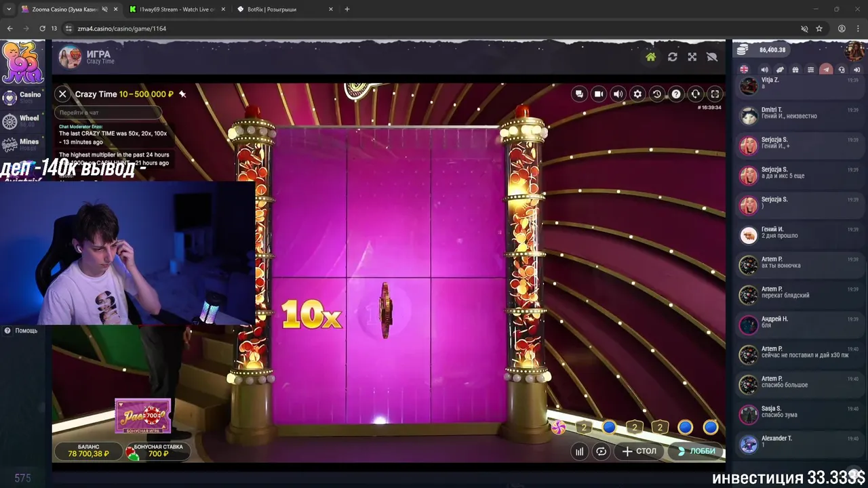Click БАЛАНС 78 700,38 ₽ display

pos(88,451)
